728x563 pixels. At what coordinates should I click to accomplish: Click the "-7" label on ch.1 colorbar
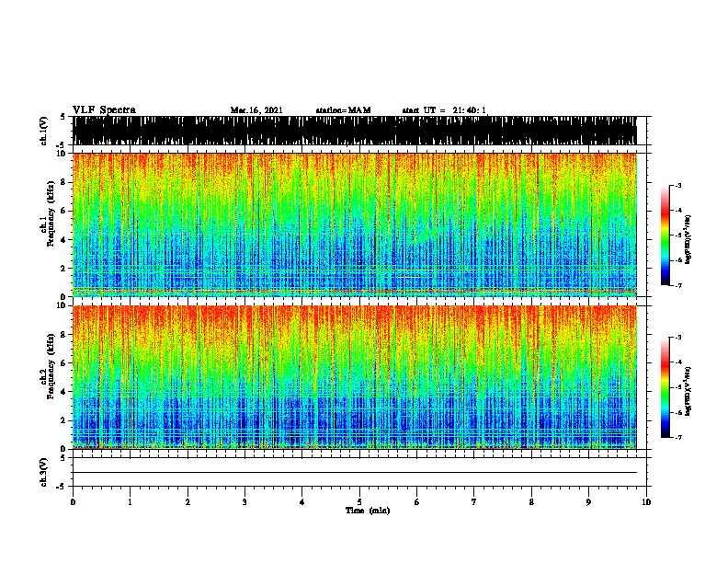pos(678,285)
